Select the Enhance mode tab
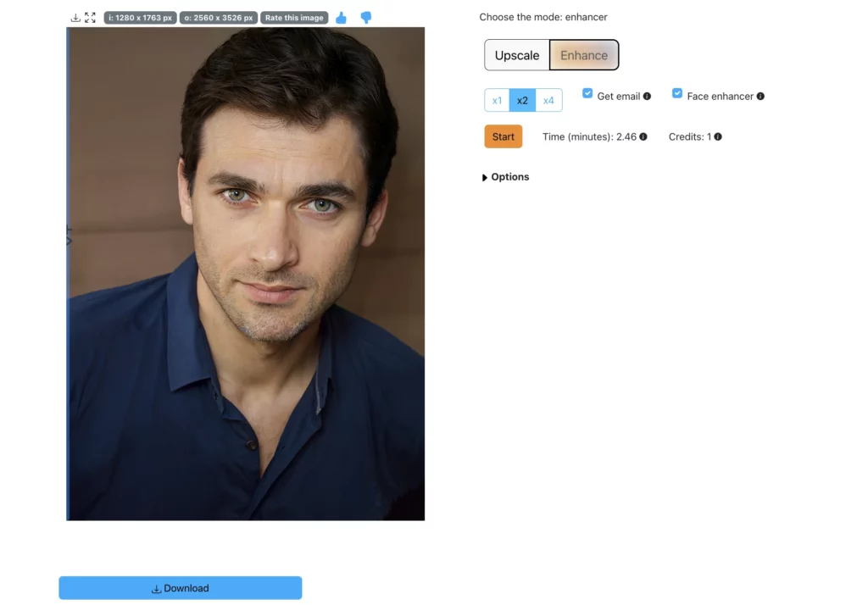Screen dimensions: 868x605 click(x=583, y=54)
